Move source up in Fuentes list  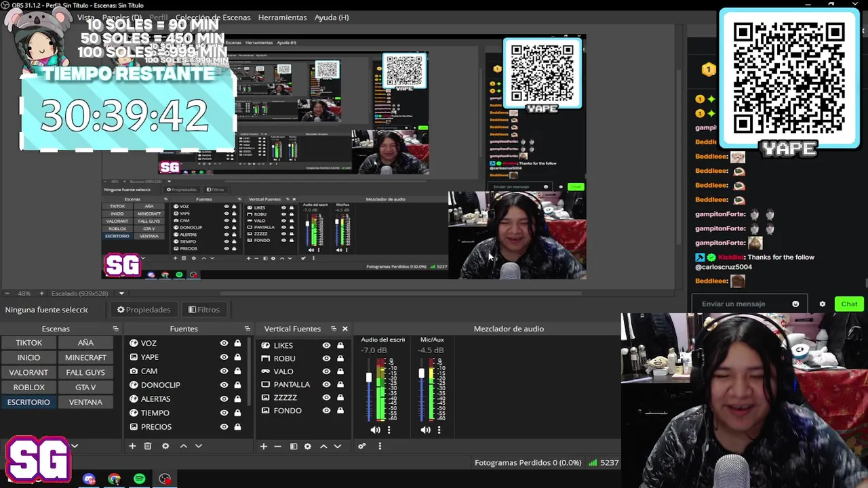183,446
